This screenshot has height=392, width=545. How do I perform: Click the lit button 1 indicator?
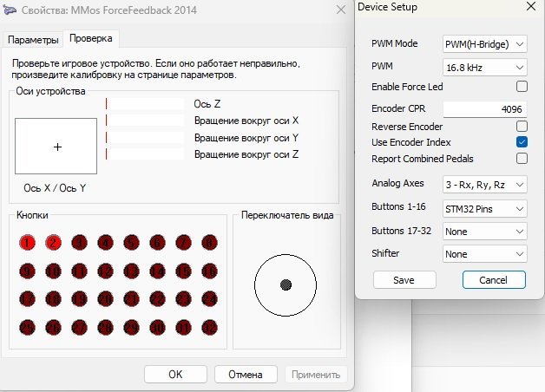(27, 243)
